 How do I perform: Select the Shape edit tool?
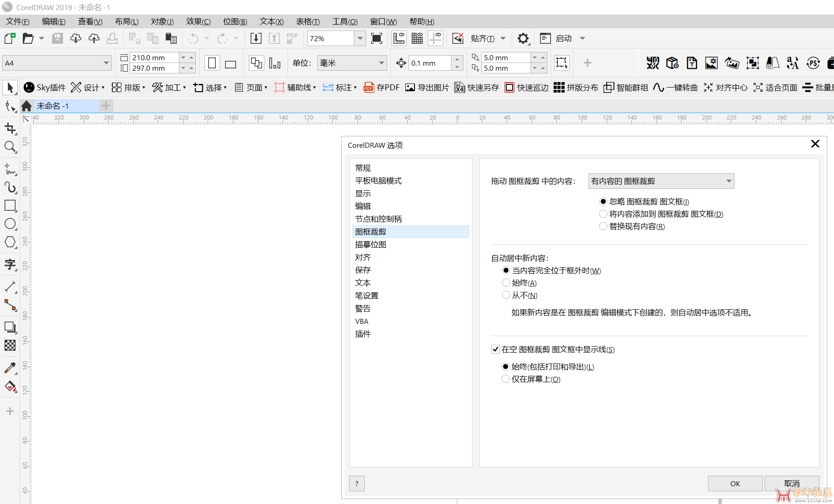click(10, 107)
